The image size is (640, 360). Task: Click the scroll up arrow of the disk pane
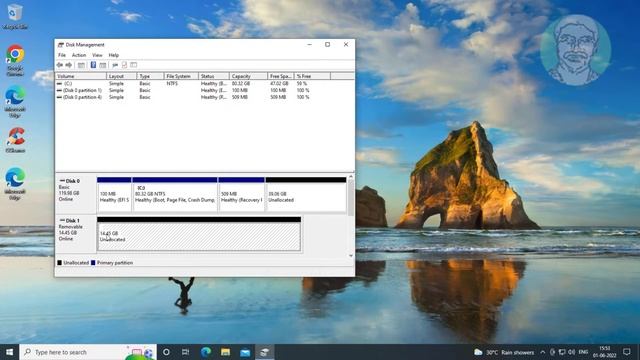[x=351, y=176]
